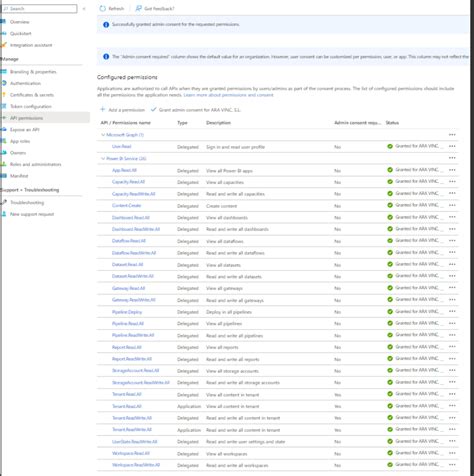474x476 pixels.
Task: Open Quickstart in the sidebar
Action: click(x=21, y=33)
